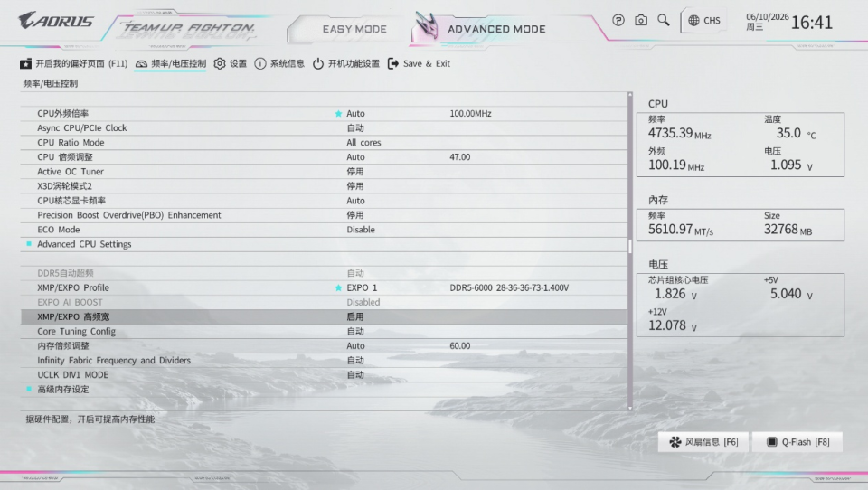Image resolution: width=868 pixels, height=490 pixels.
Task: Toggle X3D涡轮模式2 停用 setting
Action: click(355, 186)
